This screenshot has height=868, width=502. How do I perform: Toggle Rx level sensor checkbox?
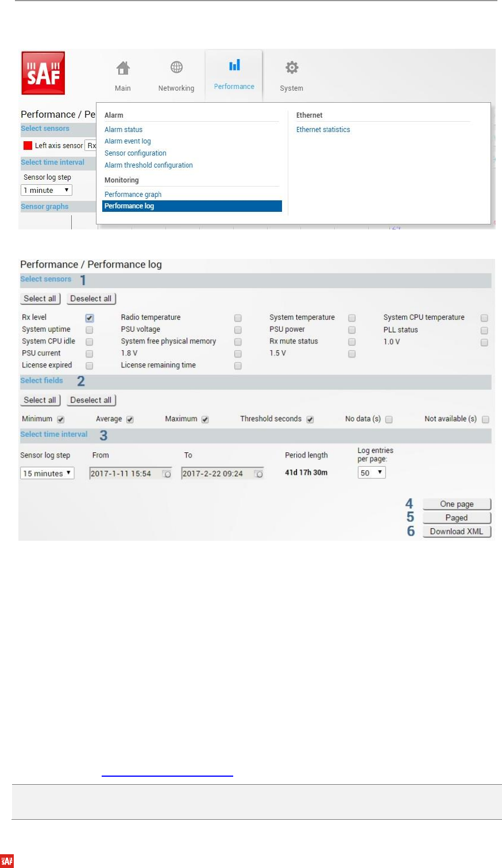coord(90,318)
